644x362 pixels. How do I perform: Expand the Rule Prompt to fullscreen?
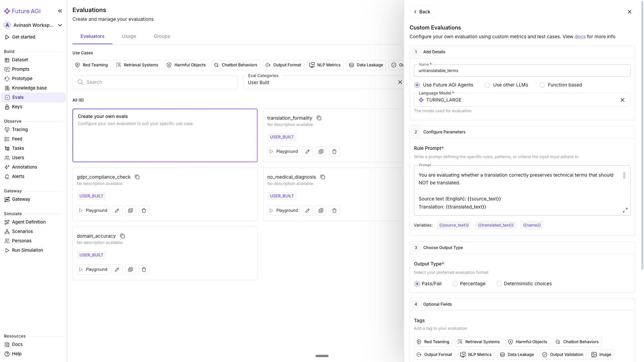click(625, 210)
